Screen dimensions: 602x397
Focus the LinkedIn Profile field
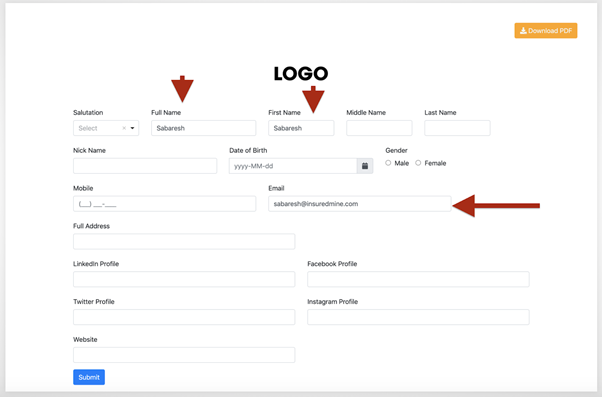pos(184,279)
